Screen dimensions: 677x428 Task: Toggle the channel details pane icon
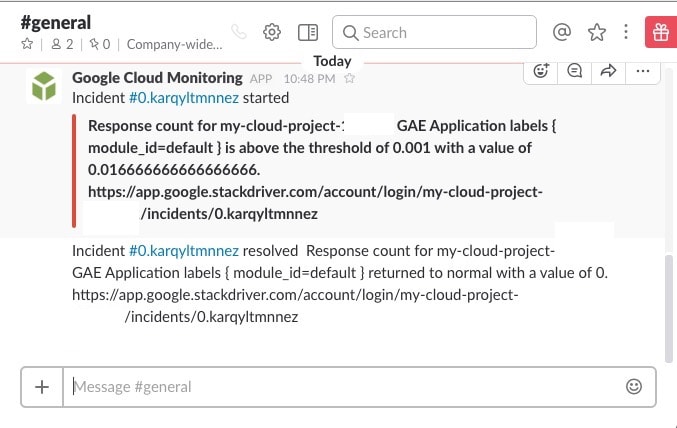308,32
